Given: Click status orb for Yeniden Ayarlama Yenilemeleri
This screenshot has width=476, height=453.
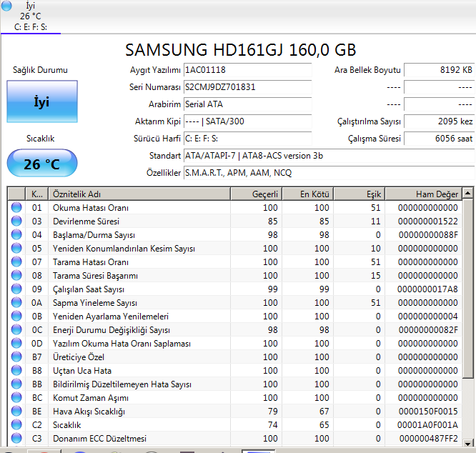Looking at the screenshot, I should (x=16, y=316).
